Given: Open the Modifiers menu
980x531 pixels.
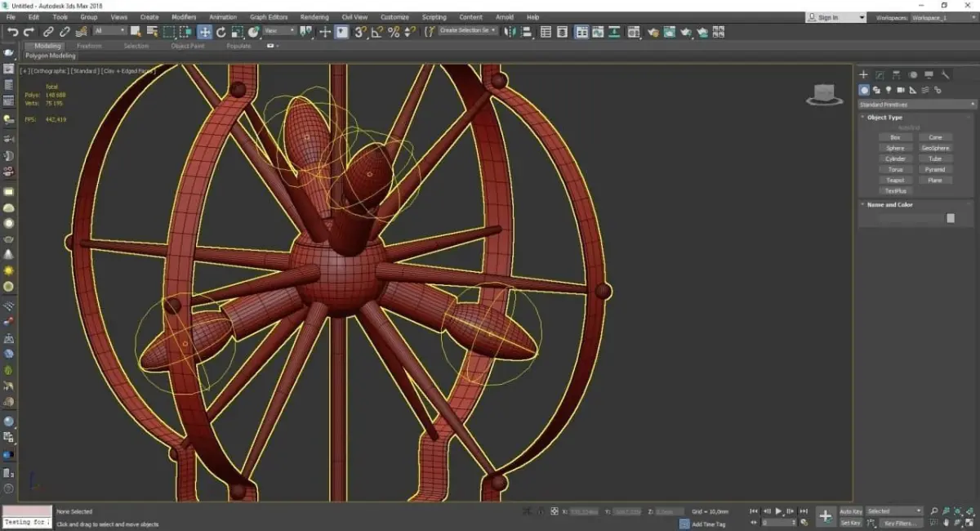Looking at the screenshot, I should 184,16.
